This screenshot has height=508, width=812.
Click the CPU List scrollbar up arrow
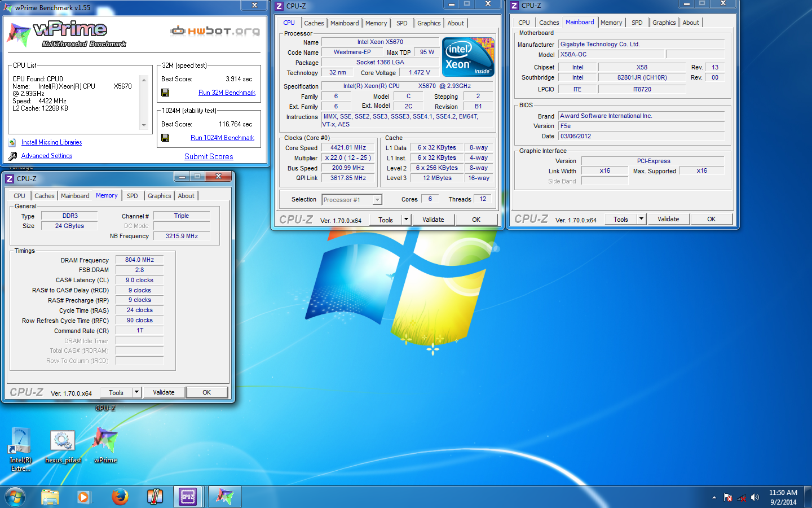pyautogui.click(x=144, y=80)
